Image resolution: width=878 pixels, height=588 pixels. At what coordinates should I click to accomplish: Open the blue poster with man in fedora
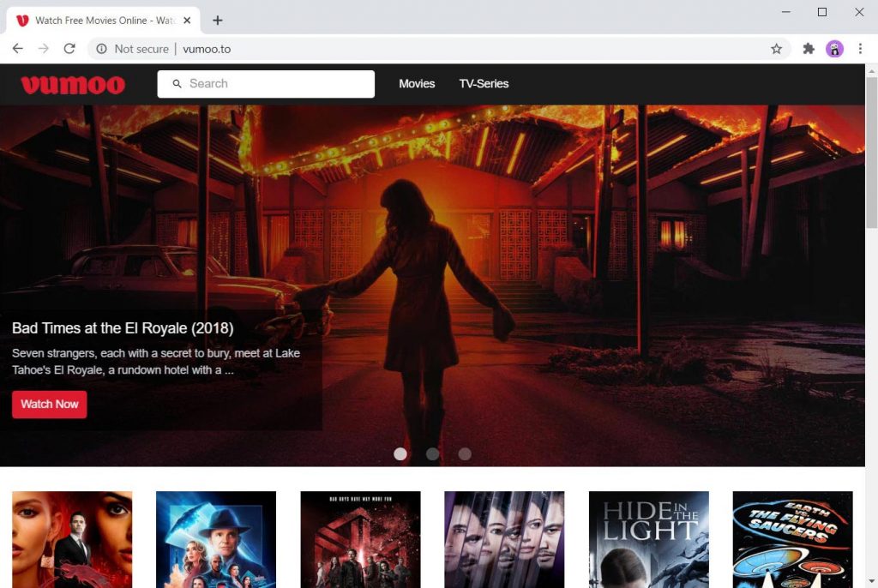216,539
